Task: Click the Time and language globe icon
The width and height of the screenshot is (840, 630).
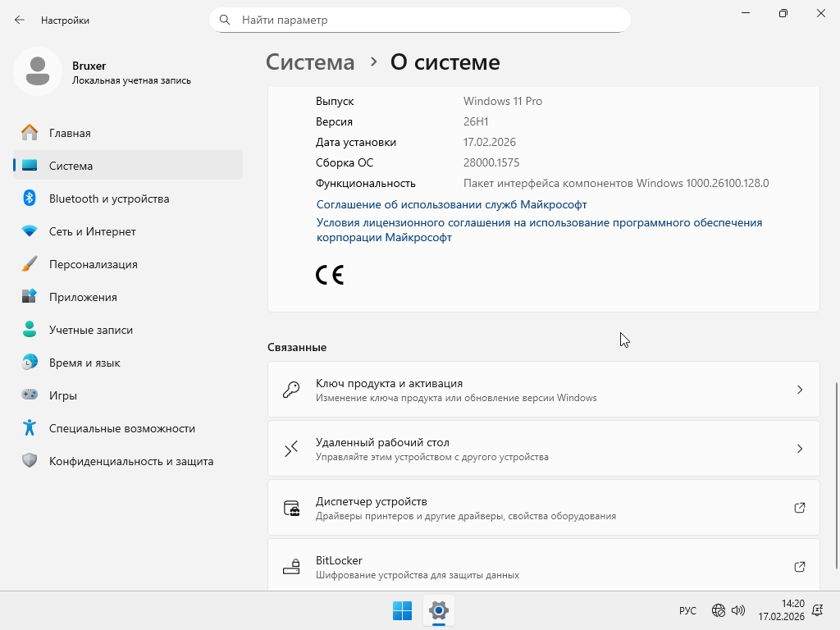Action: 30,362
